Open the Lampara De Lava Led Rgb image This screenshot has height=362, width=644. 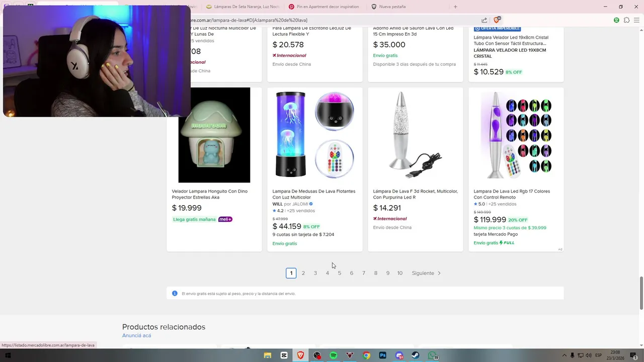(x=516, y=135)
